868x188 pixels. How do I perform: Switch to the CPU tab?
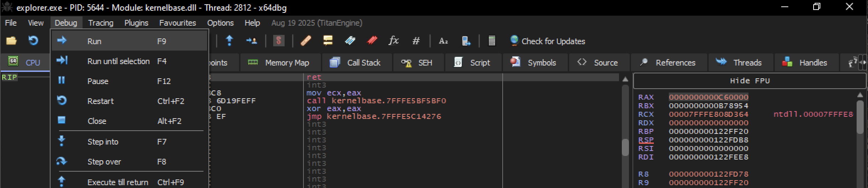[25, 63]
